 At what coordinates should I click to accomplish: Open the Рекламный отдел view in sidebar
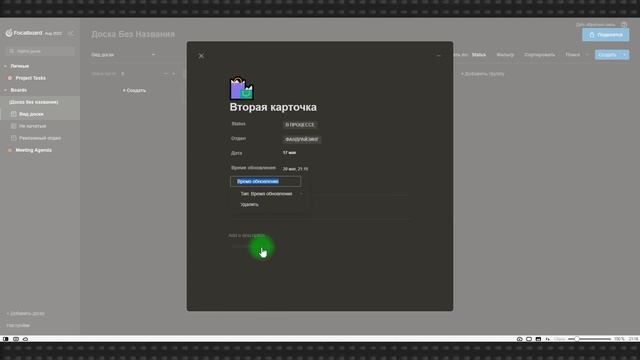click(40, 138)
